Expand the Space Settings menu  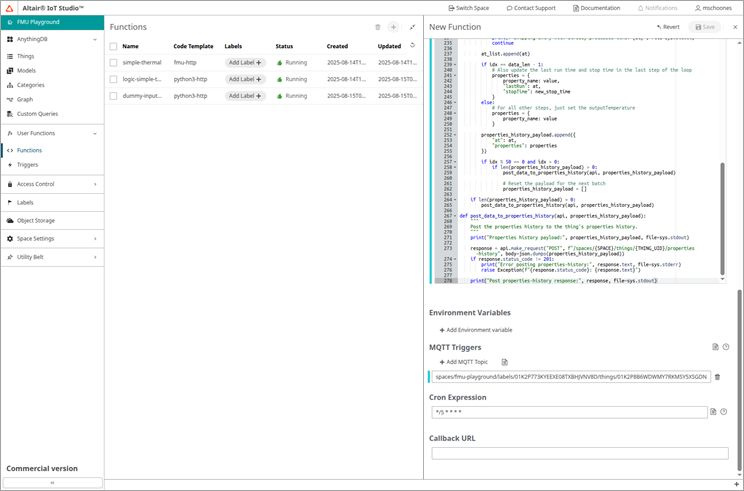point(95,239)
